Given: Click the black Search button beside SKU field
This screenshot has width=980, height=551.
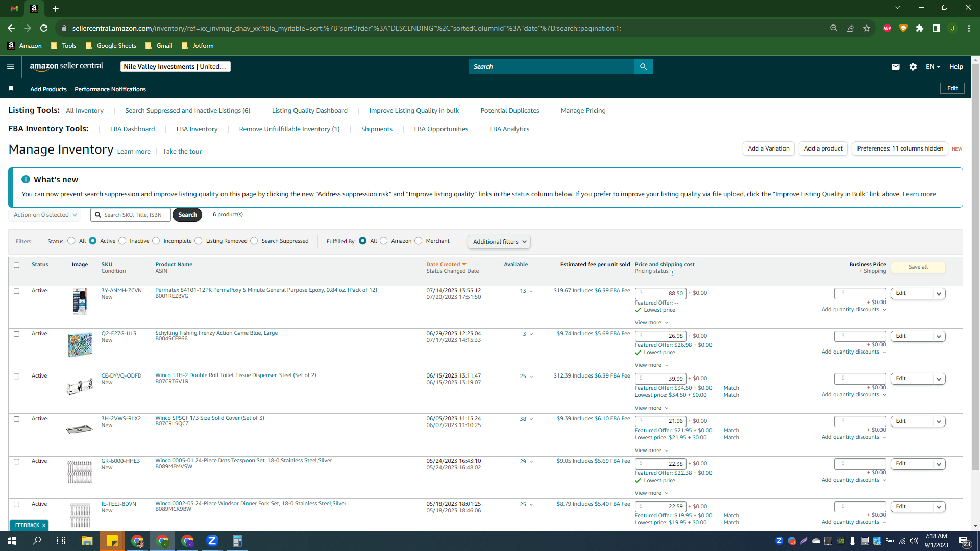Looking at the screenshot, I should coord(187,215).
